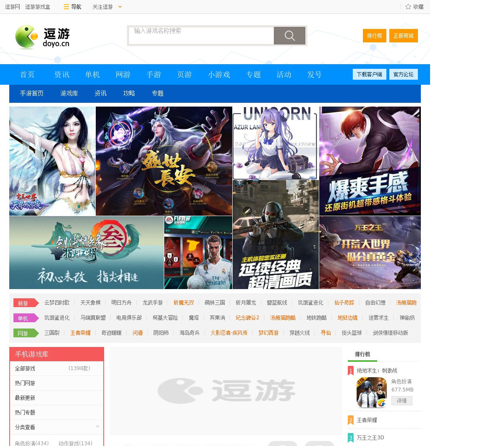This screenshot has height=446, width=504.
Task: Open ranking entry 万王之王3D
Action: tap(370, 438)
